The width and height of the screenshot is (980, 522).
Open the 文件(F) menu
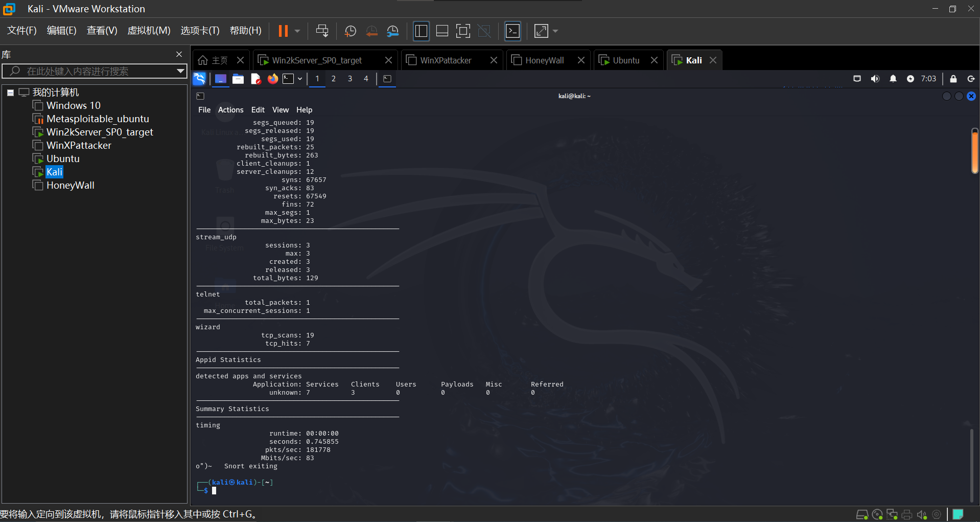click(22, 31)
